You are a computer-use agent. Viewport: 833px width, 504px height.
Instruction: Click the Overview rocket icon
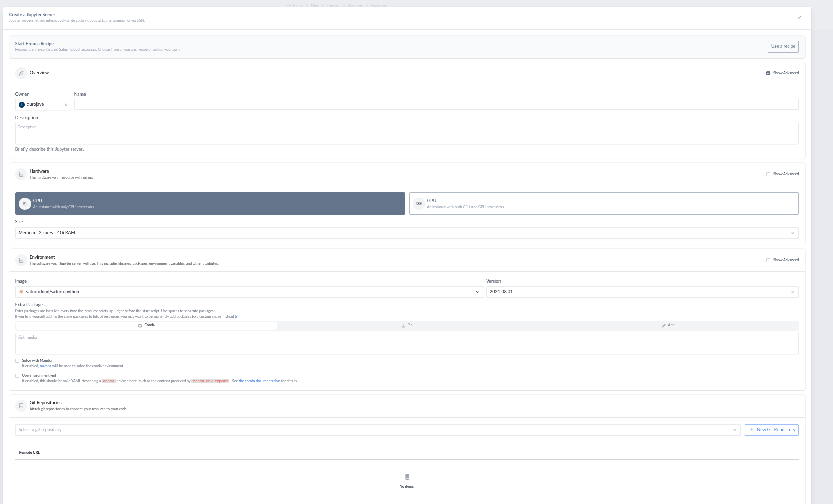tap(21, 73)
